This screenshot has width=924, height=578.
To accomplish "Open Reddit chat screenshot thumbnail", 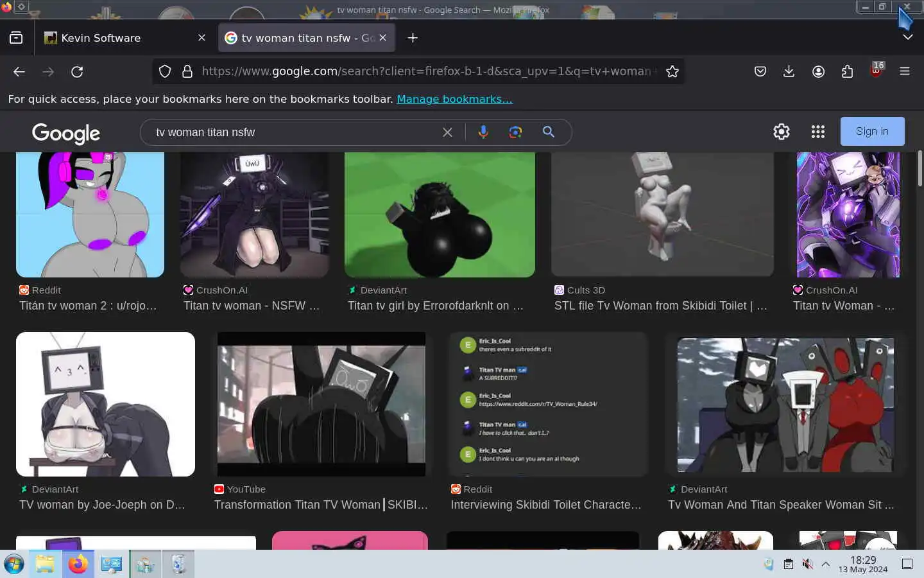I will (x=548, y=404).
